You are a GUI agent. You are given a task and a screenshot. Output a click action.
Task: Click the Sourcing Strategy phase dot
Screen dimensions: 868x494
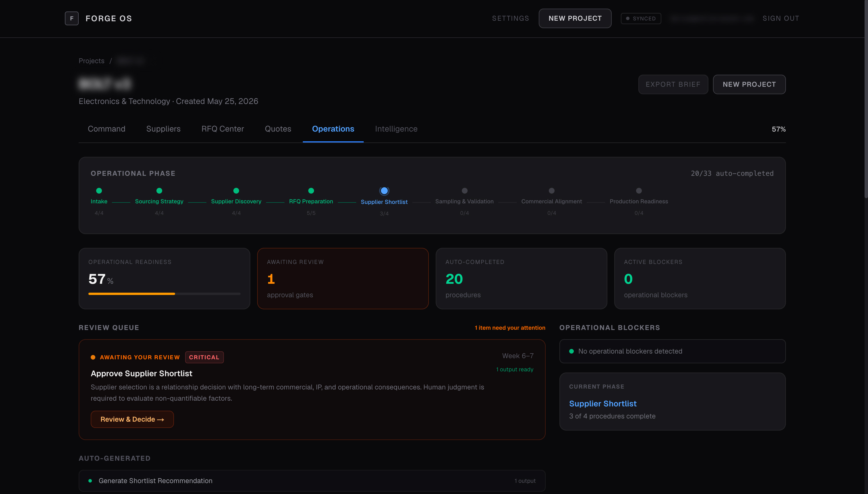pos(159,191)
